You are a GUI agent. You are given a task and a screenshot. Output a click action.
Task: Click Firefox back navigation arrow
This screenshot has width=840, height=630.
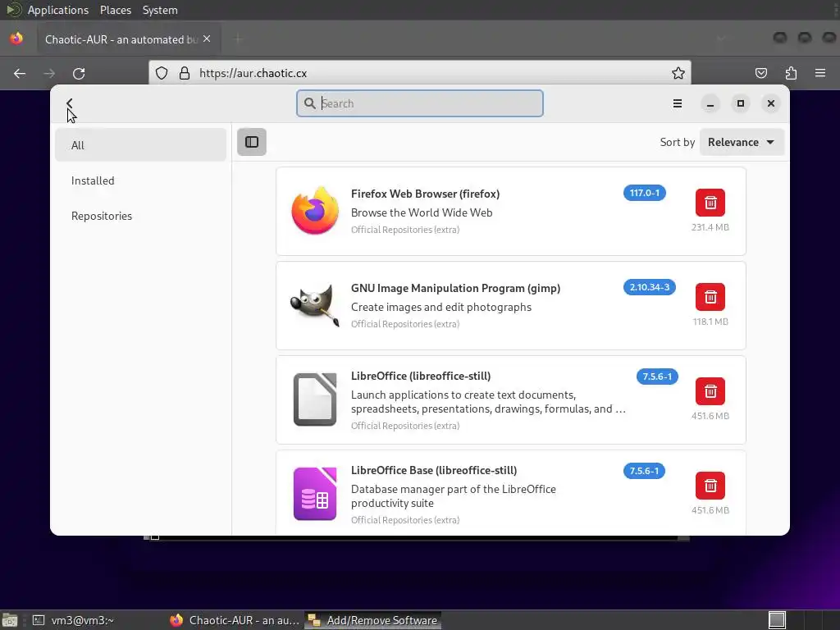20,73
